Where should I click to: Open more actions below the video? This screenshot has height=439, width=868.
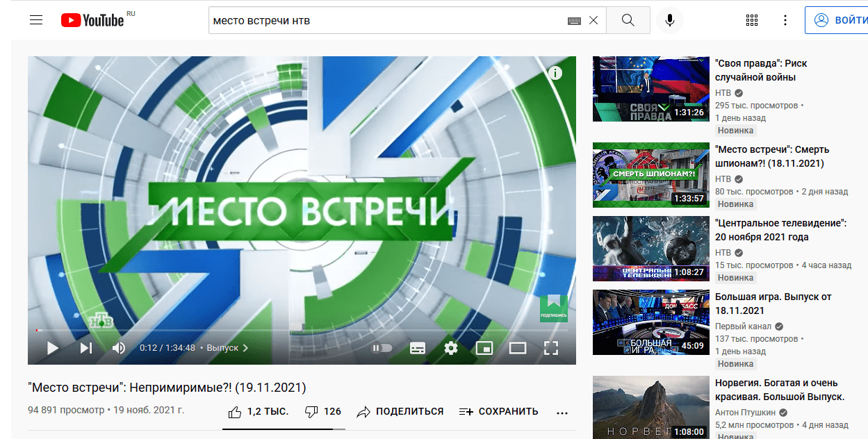pos(562,412)
